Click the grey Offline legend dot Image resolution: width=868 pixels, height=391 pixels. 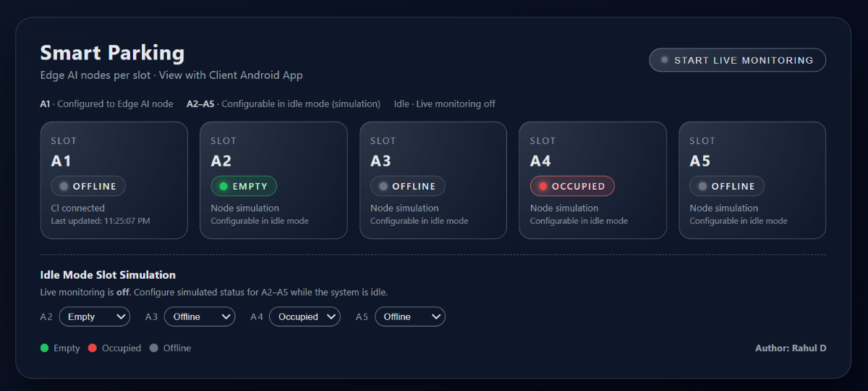153,348
